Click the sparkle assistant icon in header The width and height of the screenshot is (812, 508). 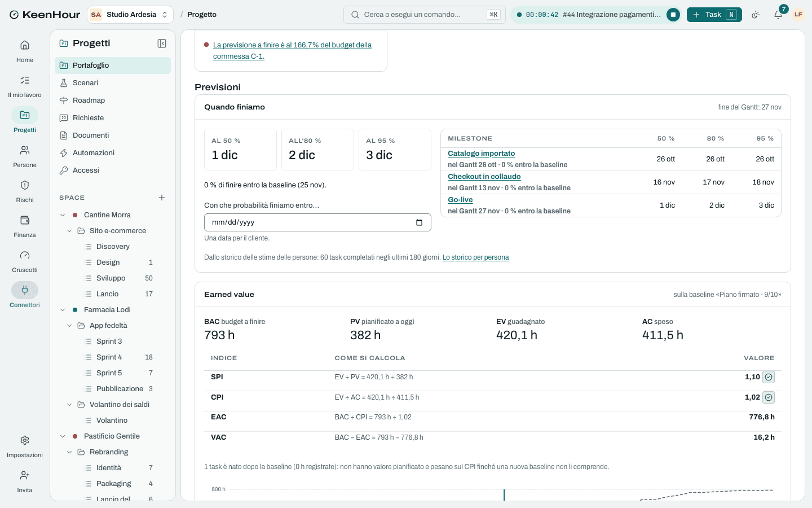(x=756, y=15)
